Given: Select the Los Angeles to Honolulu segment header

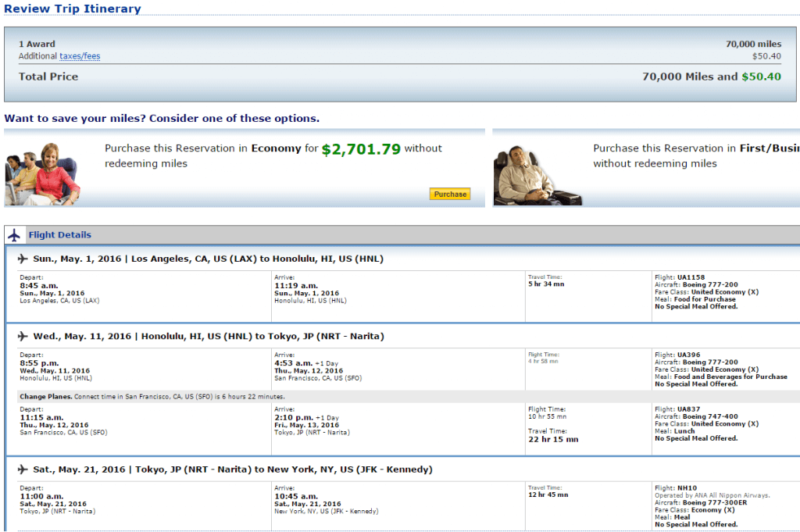Looking at the screenshot, I should (208, 259).
